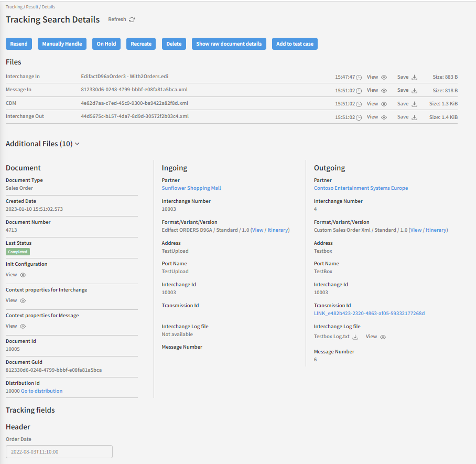Download the Interchange In file via save icon
The width and height of the screenshot is (476, 464).
click(414, 78)
